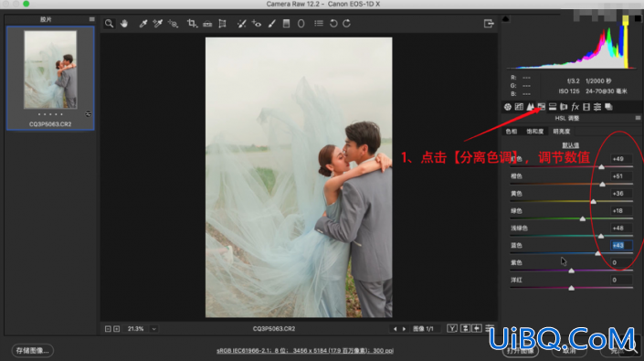The width and height of the screenshot is (644, 361).
Task: Rotate image counterclockwise
Action: [333, 24]
